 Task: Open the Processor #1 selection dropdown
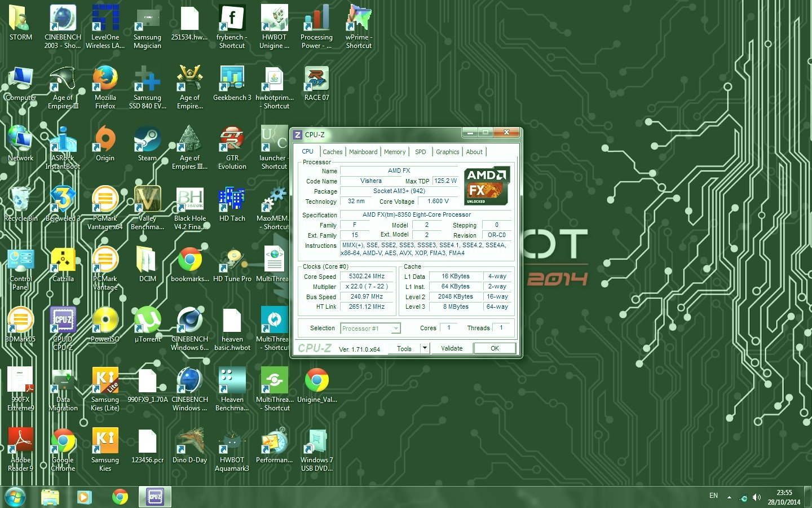tap(370, 329)
